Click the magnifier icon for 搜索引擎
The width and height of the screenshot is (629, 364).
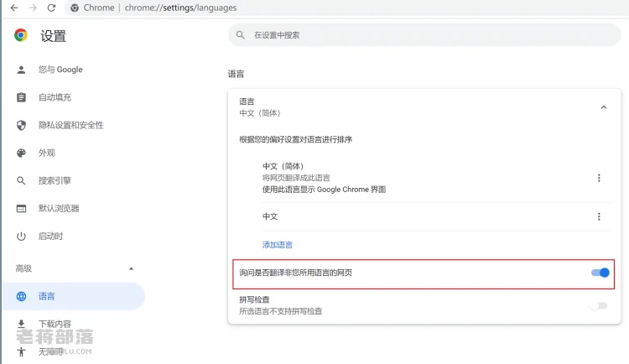coord(21,180)
